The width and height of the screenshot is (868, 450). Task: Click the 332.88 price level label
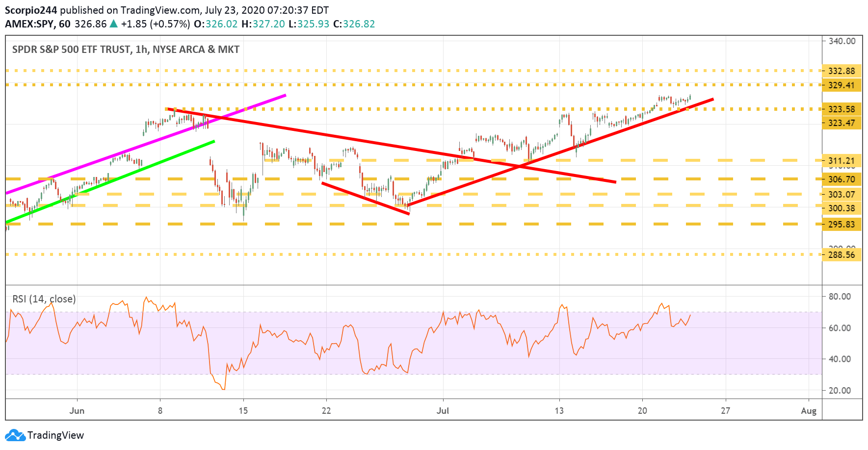pos(842,71)
